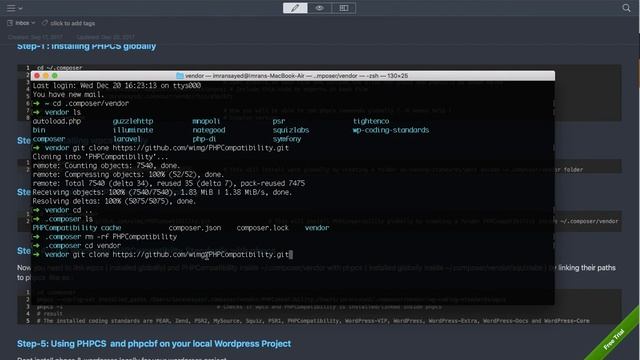Click the installed coding standards code line
Image resolution: width=640 pixels, height=360 pixels.
click(x=313, y=321)
